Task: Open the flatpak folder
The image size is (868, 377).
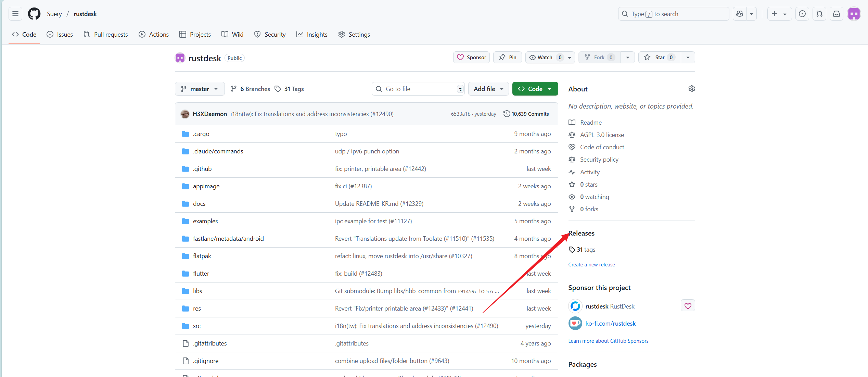Action: point(202,256)
